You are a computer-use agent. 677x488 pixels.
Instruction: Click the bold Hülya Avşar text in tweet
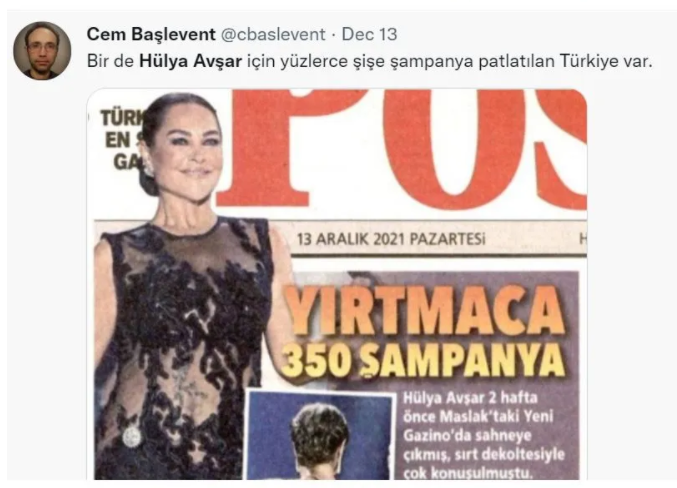click(190, 61)
